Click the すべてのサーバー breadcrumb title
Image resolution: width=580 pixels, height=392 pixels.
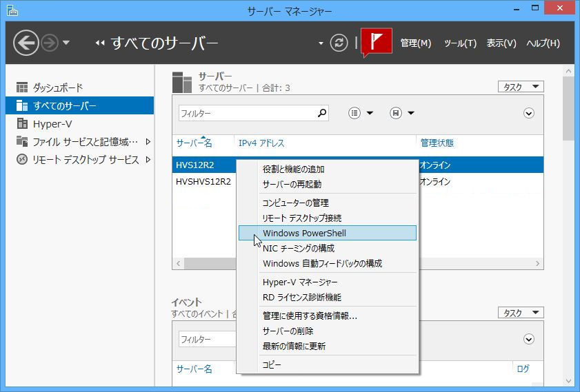coord(164,43)
